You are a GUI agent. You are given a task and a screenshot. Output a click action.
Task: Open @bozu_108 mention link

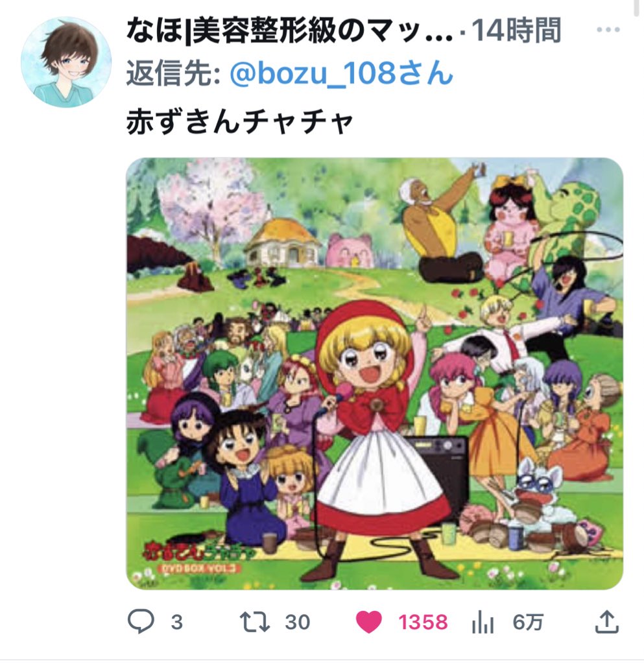click(x=341, y=73)
